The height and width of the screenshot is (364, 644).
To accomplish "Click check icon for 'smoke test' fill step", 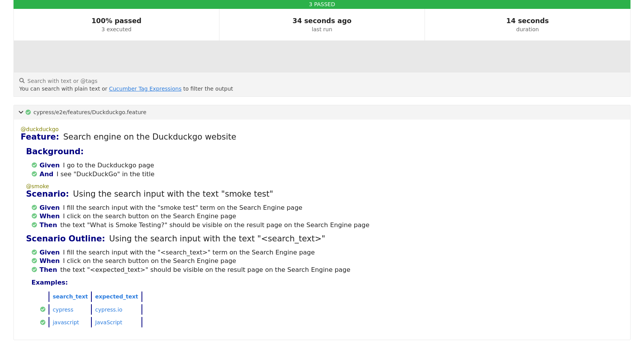I will coord(34,207).
